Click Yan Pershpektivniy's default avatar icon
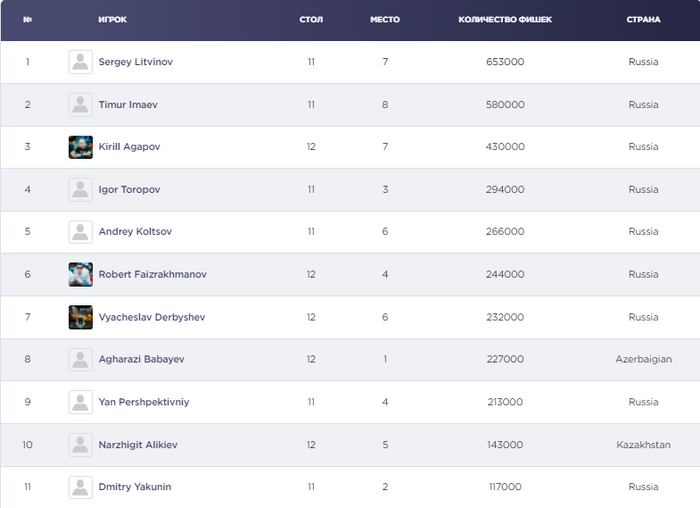This screenshot has height=508, width=700. 81,402
